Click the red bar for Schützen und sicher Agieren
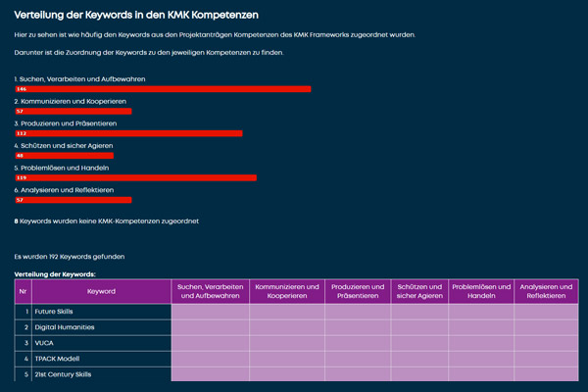Image resolution: width=588 pixels, height=392 pixels. [64, 155]
